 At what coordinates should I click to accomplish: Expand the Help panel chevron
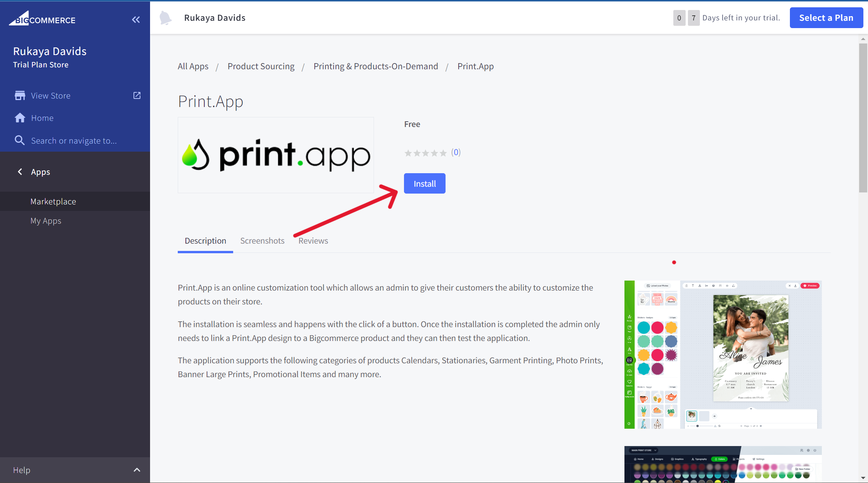coord(137,470)
